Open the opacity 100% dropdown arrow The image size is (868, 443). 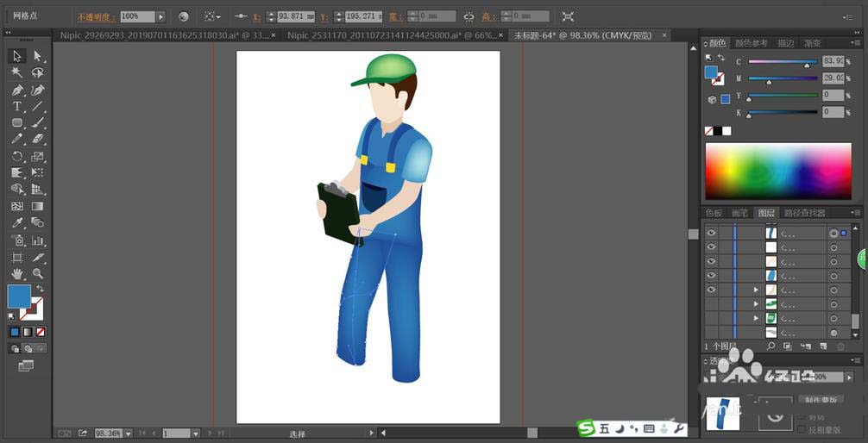[160, 16]
